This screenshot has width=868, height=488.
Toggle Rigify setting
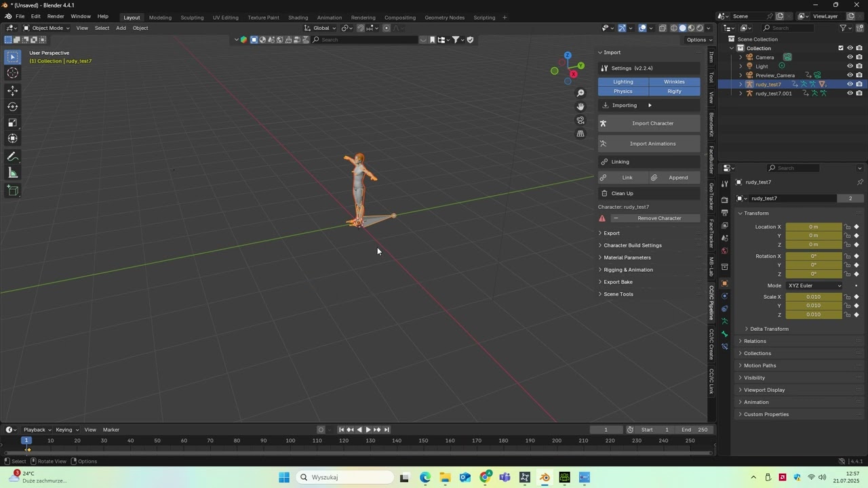coord(674,91)
